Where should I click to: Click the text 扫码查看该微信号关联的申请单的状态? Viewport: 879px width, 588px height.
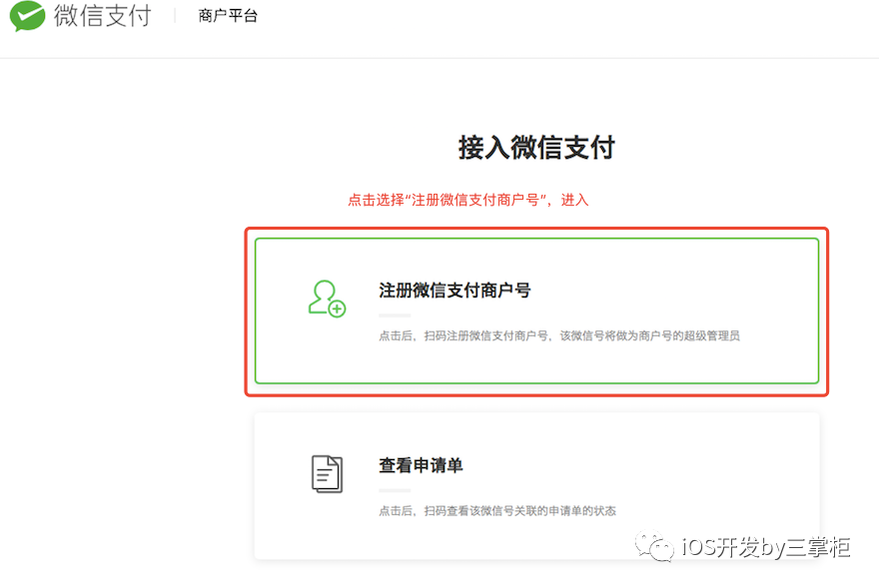click(x=519, y=511)
